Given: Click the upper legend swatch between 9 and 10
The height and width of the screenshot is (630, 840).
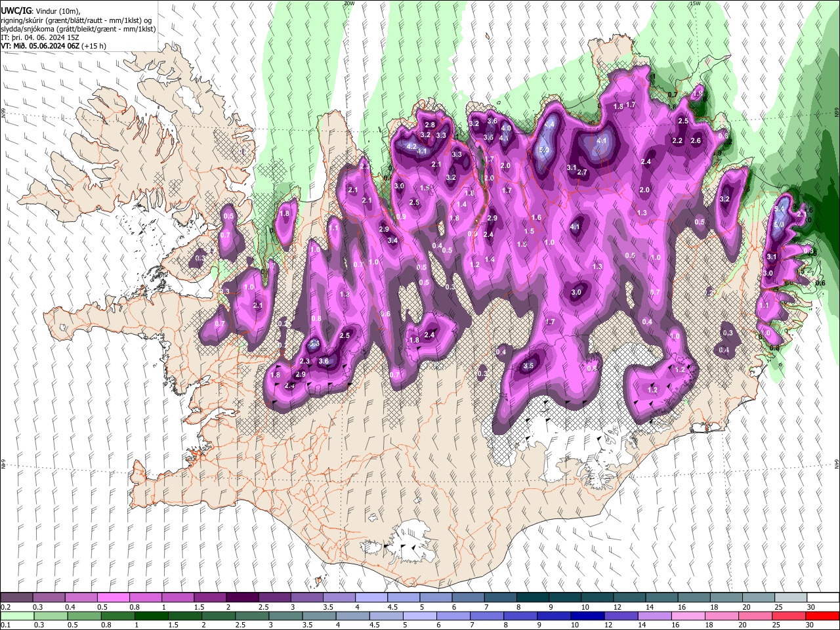Looking at the screenshot, I should [564, 598].
